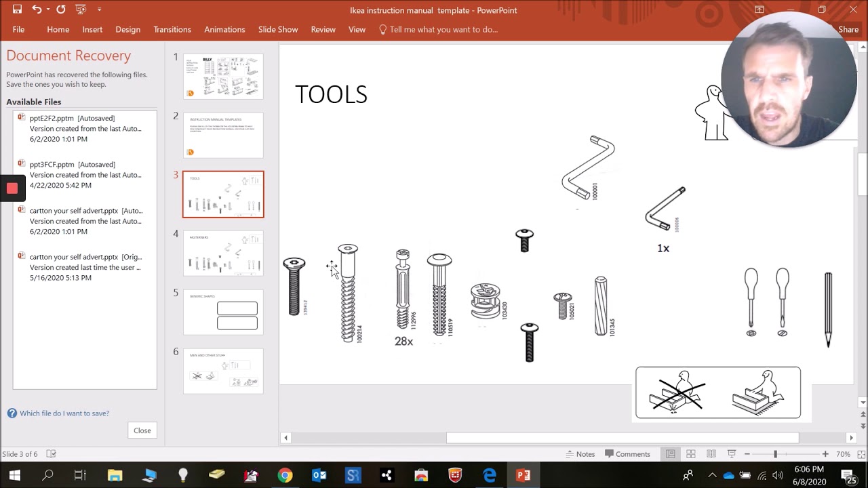
Task: Click zoom in plus button
Action: coord(825,454)
